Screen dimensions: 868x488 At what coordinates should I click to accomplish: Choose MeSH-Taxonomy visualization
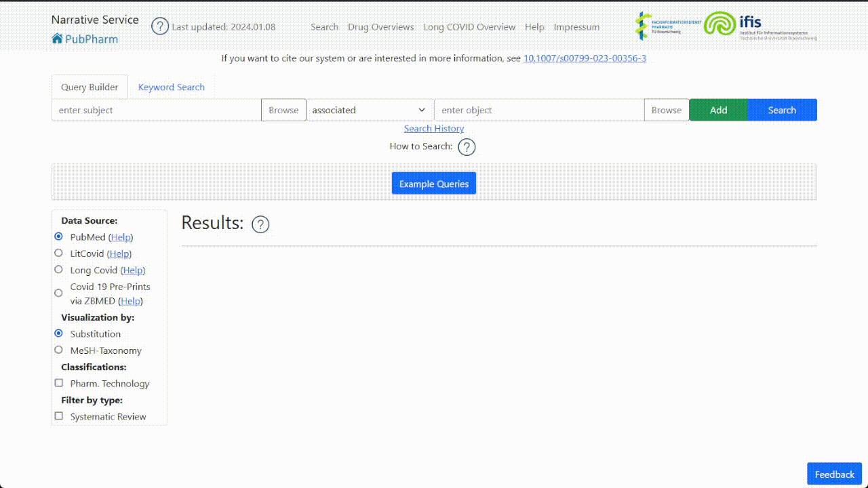(58, 350)
